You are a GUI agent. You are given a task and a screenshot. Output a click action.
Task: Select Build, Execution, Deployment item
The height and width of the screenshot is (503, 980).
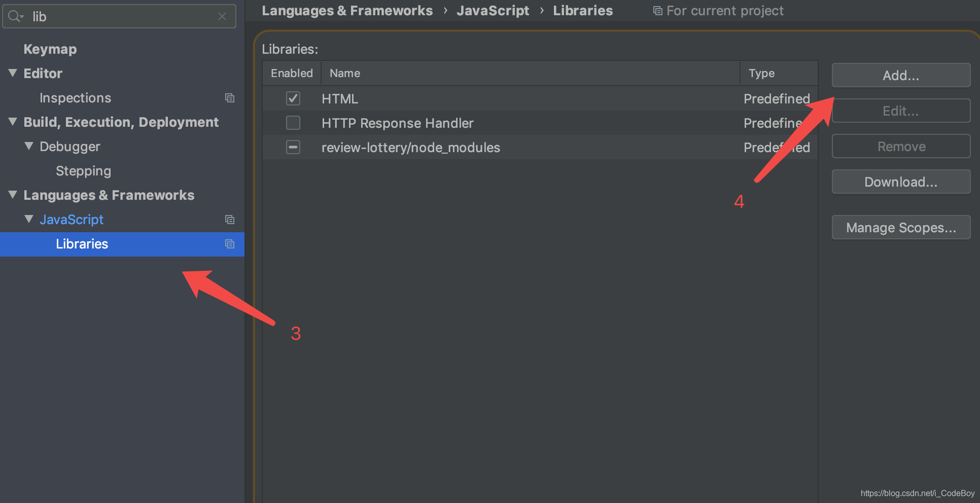point(121,122)
